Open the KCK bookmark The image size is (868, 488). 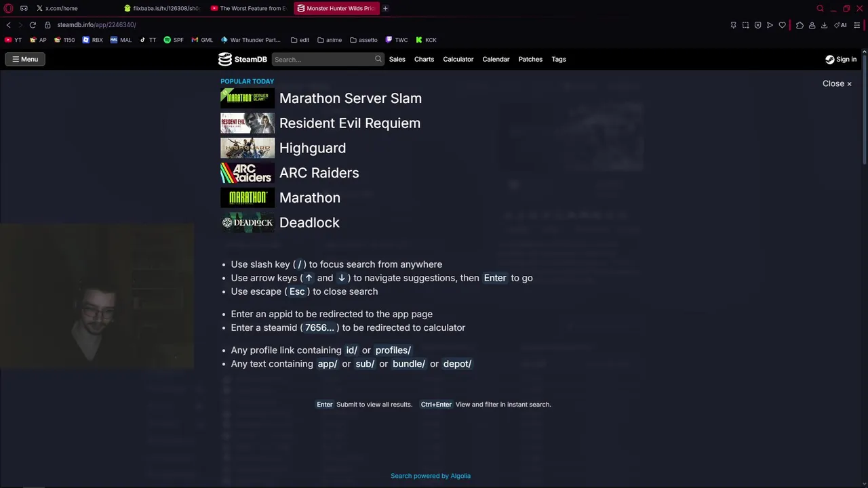click(x=426, y=40)
